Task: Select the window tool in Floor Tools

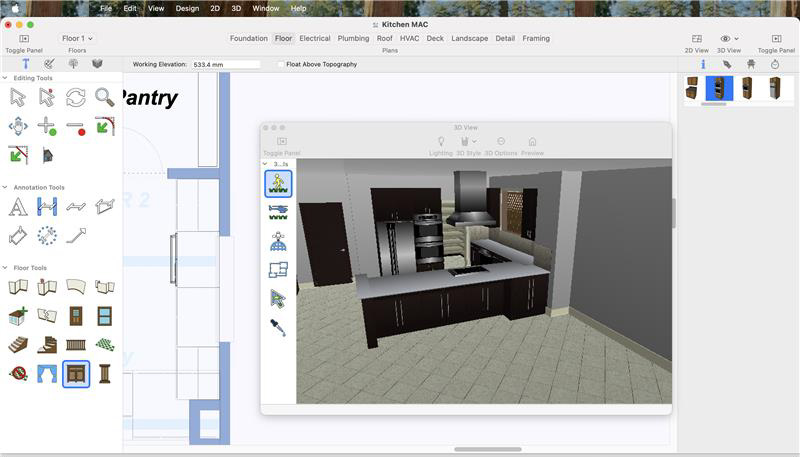Action: [104, 316]
